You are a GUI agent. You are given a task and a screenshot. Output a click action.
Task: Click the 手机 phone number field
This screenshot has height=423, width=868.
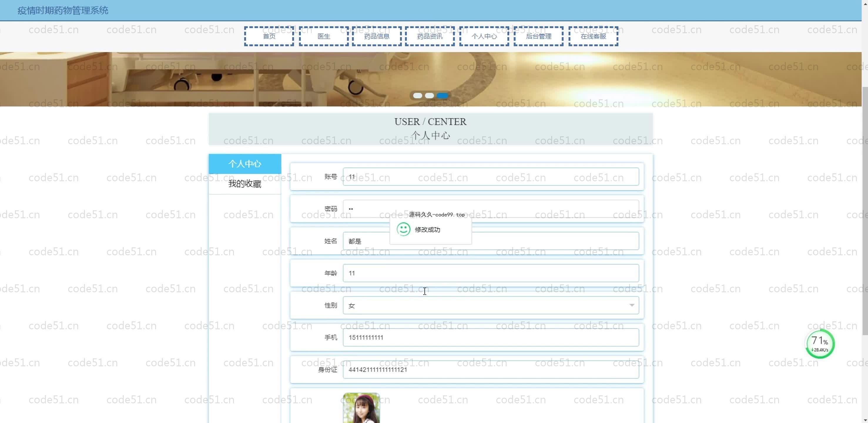point(491,337)
